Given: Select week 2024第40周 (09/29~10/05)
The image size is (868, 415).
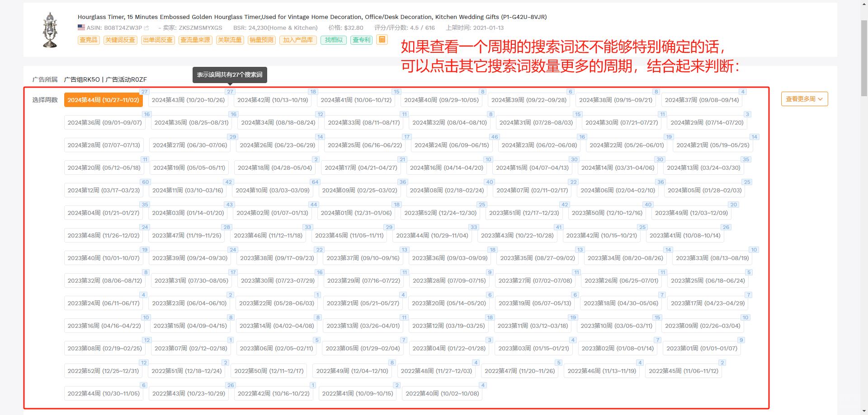Looking at the screenshot, I should (441, 100).
